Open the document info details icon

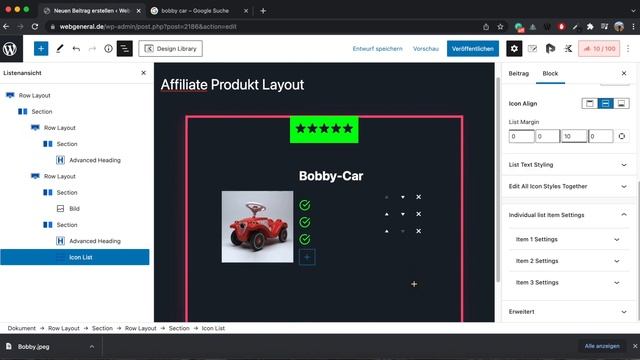[108, 49]
